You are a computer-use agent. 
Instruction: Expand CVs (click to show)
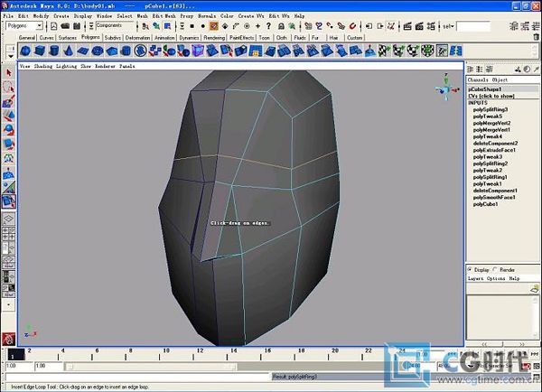click(491, 96)
